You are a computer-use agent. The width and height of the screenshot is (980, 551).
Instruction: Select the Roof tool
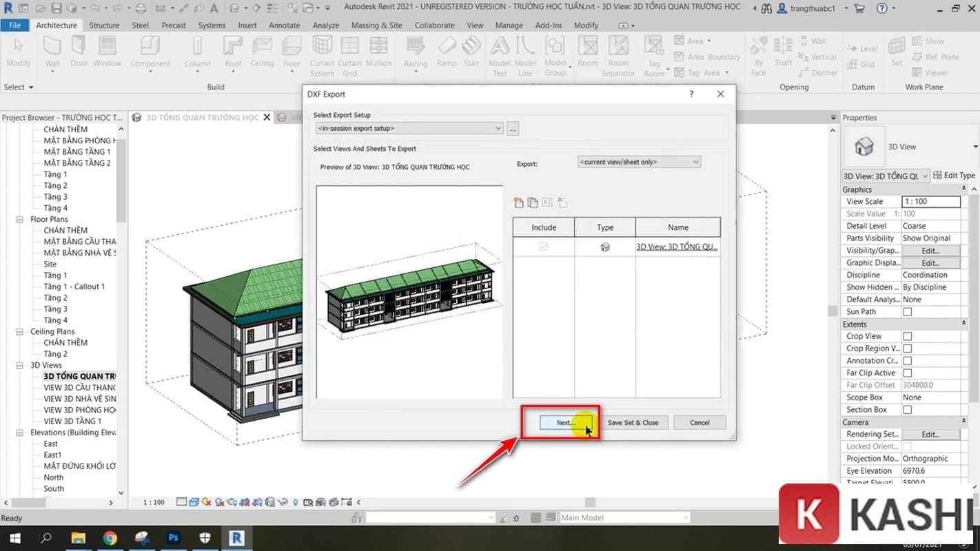pos(233,54)
